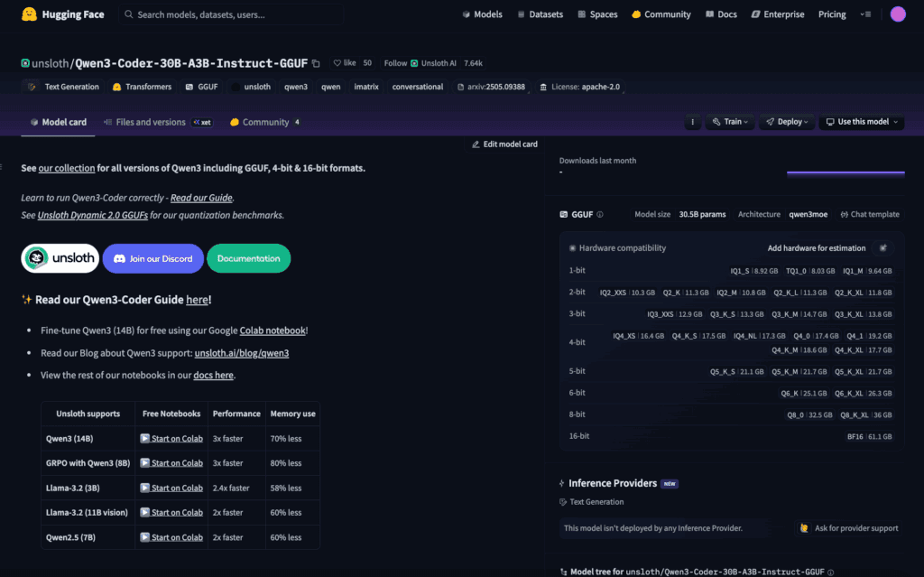
Task: Click Add hardware for estimation
Action: 816,248
